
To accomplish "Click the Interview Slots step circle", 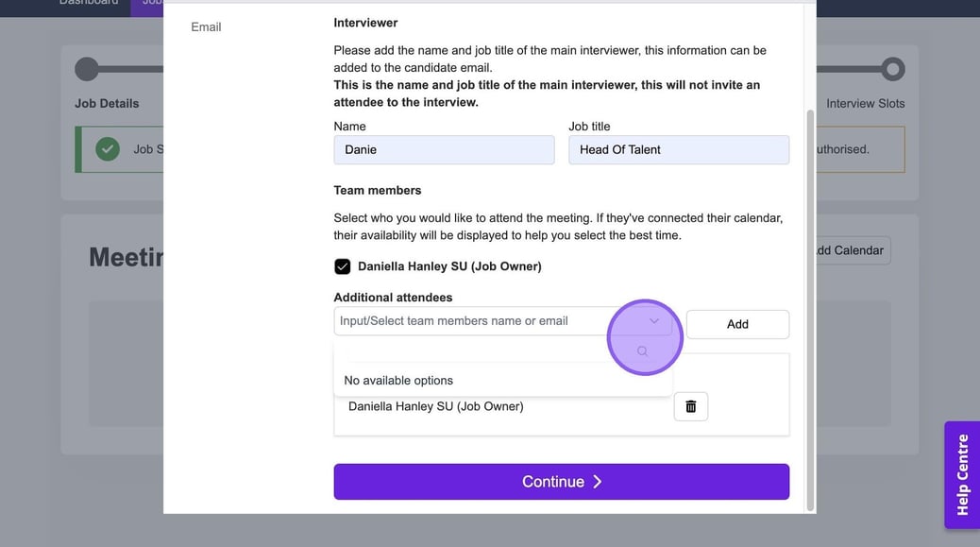I will pos(892,69).
